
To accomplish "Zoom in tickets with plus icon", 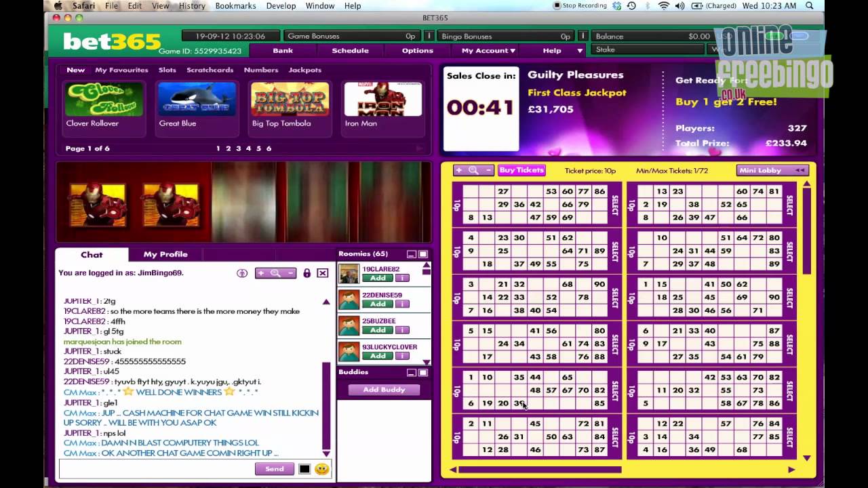I will tap(459, 170).
